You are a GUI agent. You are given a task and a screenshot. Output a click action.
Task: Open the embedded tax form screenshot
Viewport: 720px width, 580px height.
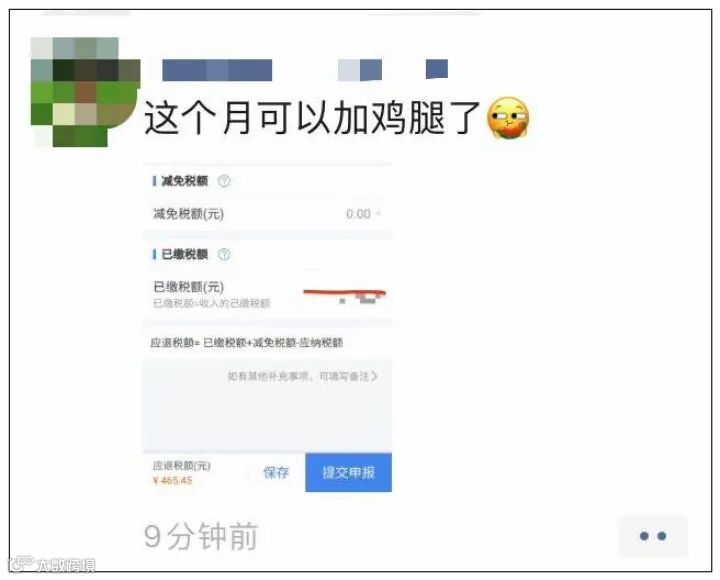(267, 327)
